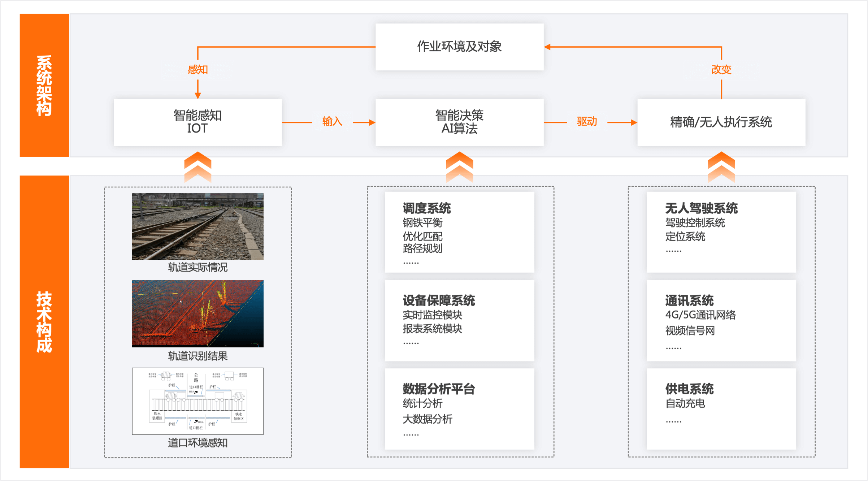Click the double chevron below 智能决策 AI算法

pos(459,167)
